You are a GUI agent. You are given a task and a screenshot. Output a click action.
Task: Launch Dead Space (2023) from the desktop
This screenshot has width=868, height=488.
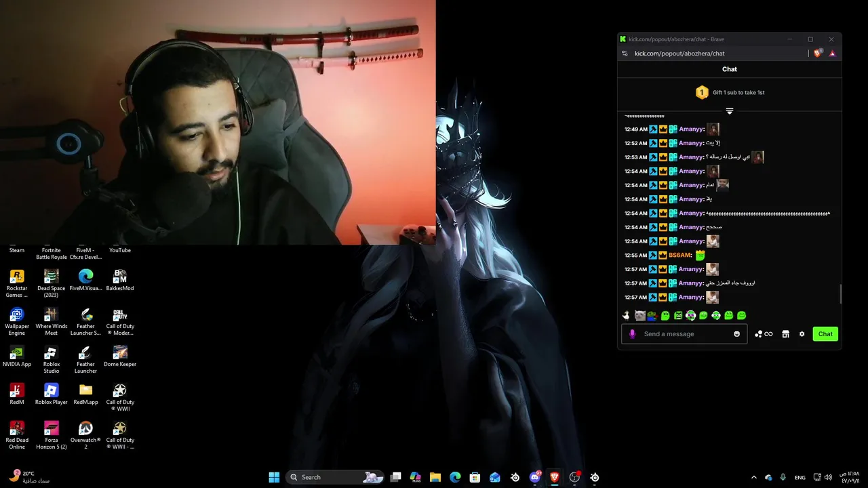(51, 283)
